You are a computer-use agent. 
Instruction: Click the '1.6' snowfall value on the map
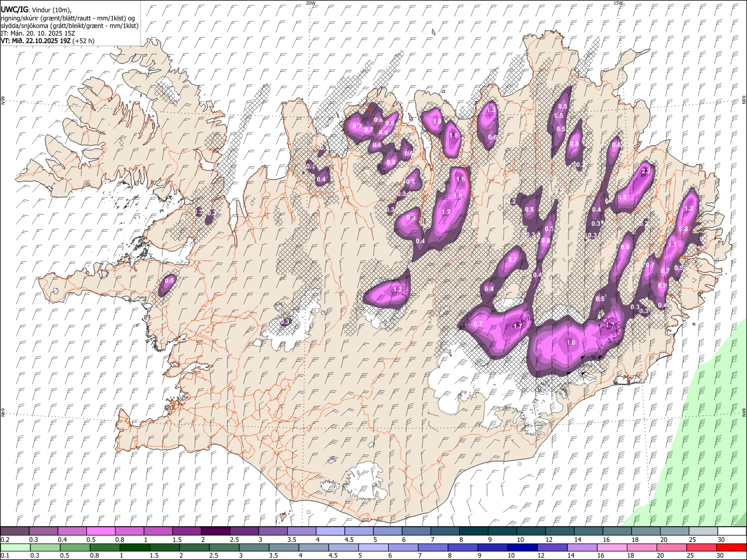click(460, 180)
